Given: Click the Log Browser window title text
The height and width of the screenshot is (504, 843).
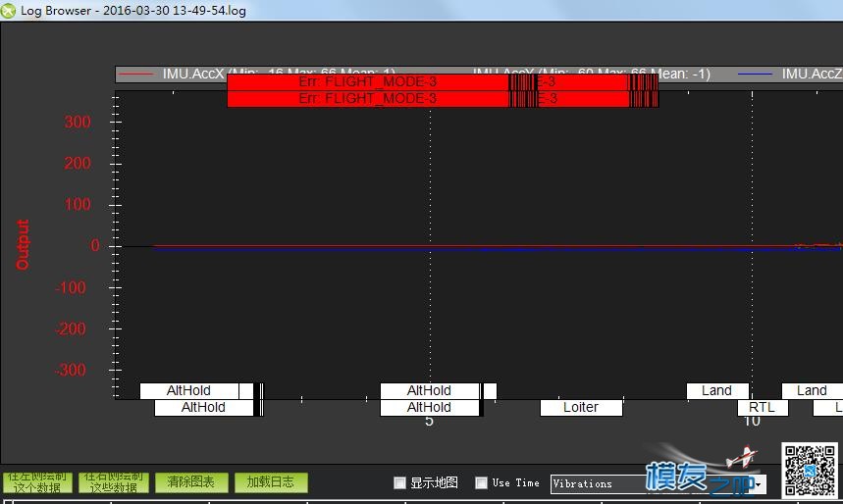Looking at the screenshot, I should [133, 10].
